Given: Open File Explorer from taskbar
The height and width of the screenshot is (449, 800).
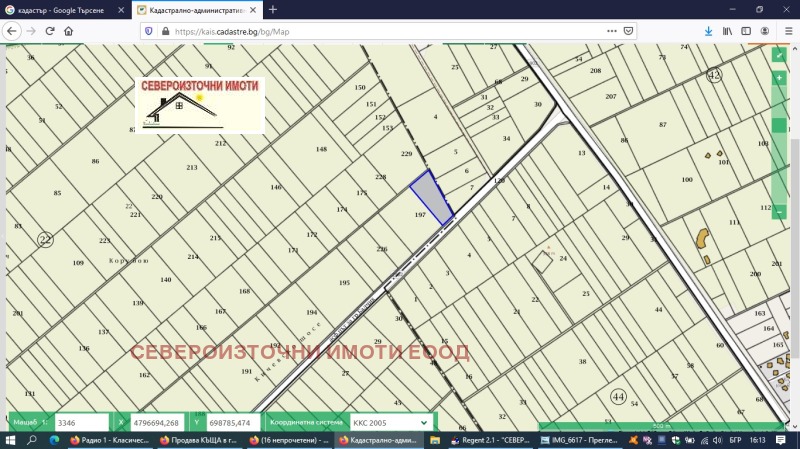Looking at the screenshot, I should 435,440.
